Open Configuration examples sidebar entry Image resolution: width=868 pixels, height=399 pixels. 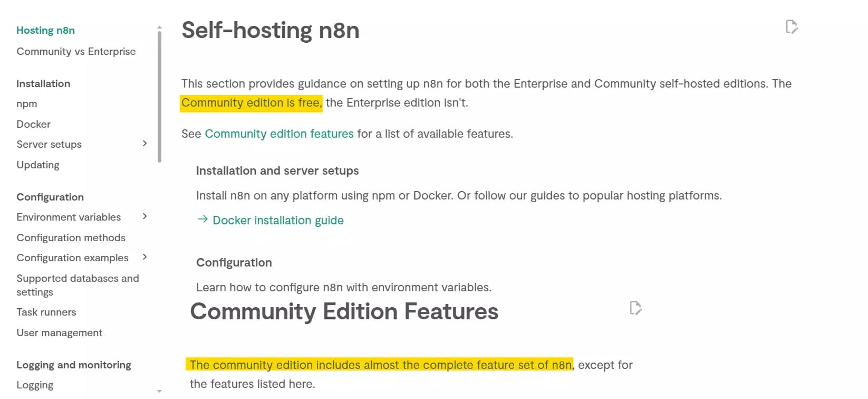(72, 258)
